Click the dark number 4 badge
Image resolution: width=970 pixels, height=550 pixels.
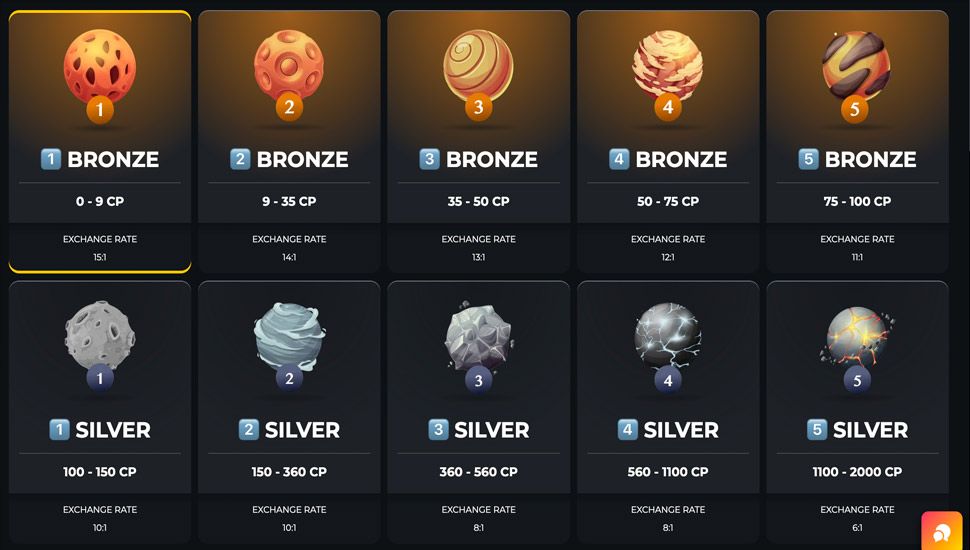667,380
